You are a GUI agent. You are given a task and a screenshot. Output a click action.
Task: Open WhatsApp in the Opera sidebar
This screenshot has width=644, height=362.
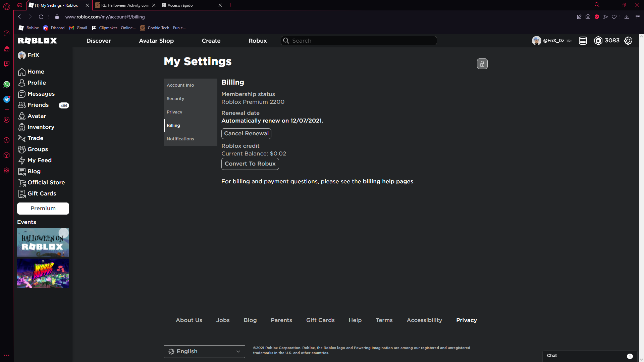coord(7,84)
